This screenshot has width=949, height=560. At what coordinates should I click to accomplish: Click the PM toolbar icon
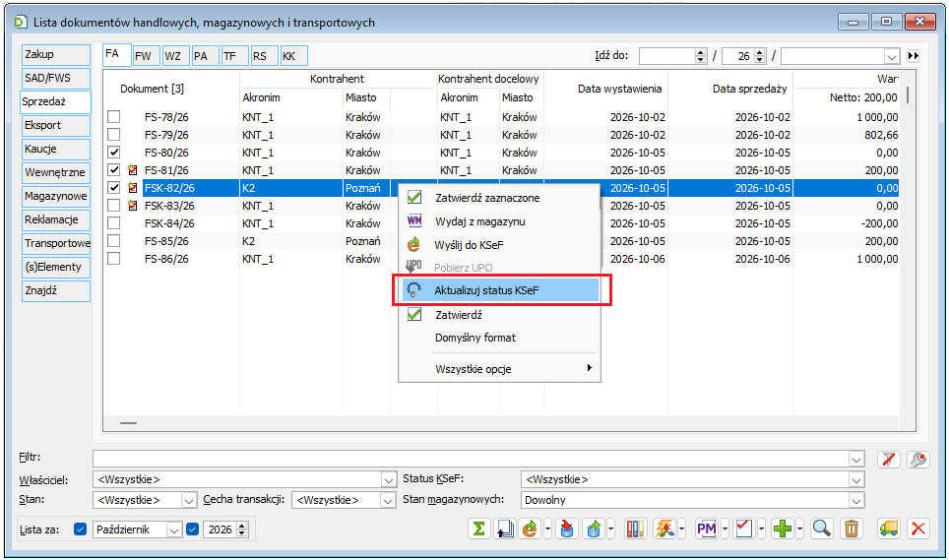(x=706, y=529)
